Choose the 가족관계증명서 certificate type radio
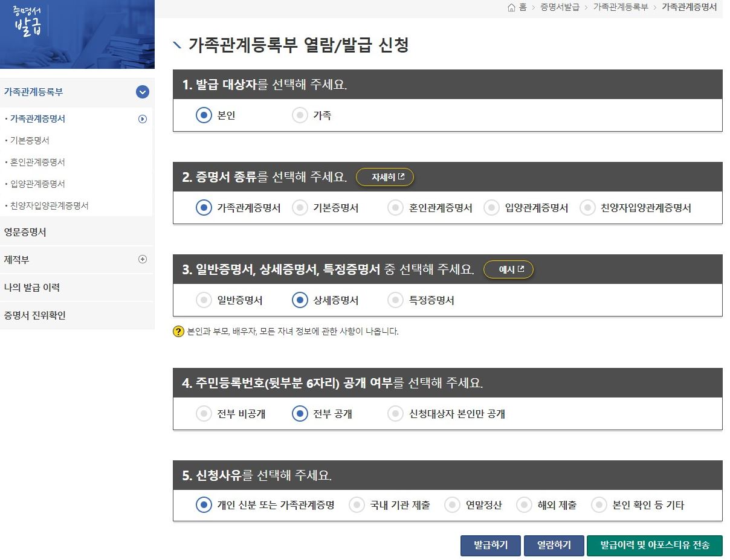Image resolution: width=730 pixels, height=560 pixels. [204, 208]
